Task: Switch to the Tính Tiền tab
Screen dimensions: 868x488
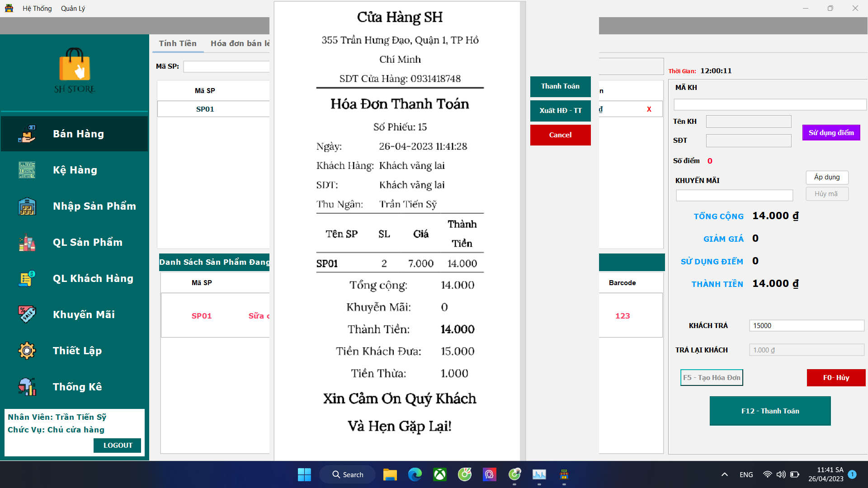Action: (178, 43)
